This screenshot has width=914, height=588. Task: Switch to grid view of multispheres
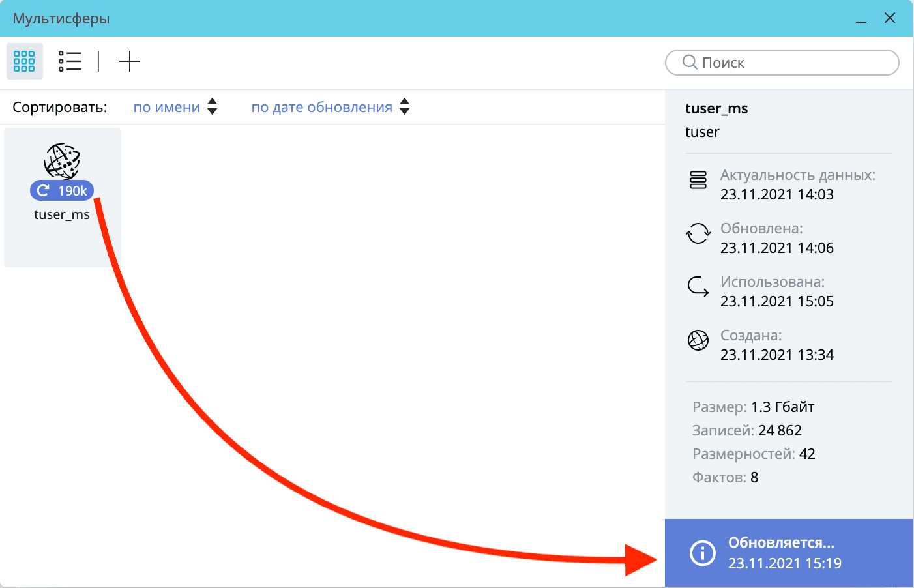24,61
